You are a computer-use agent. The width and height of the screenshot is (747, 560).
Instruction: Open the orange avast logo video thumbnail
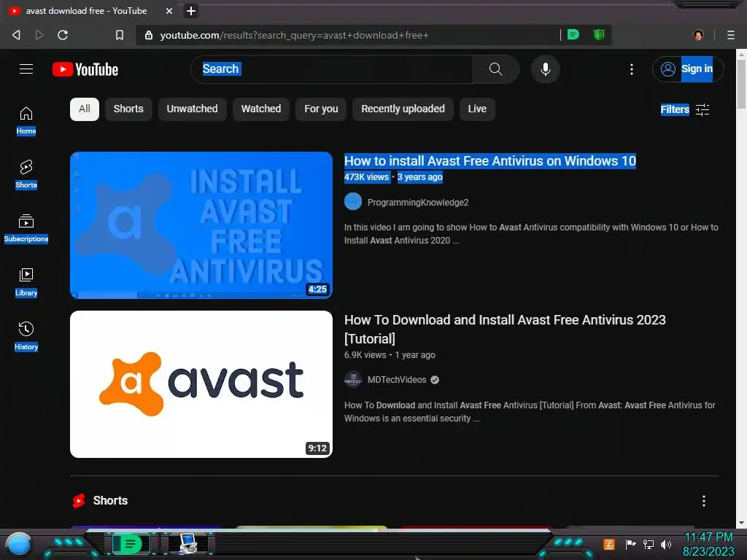tap(201, 384)
